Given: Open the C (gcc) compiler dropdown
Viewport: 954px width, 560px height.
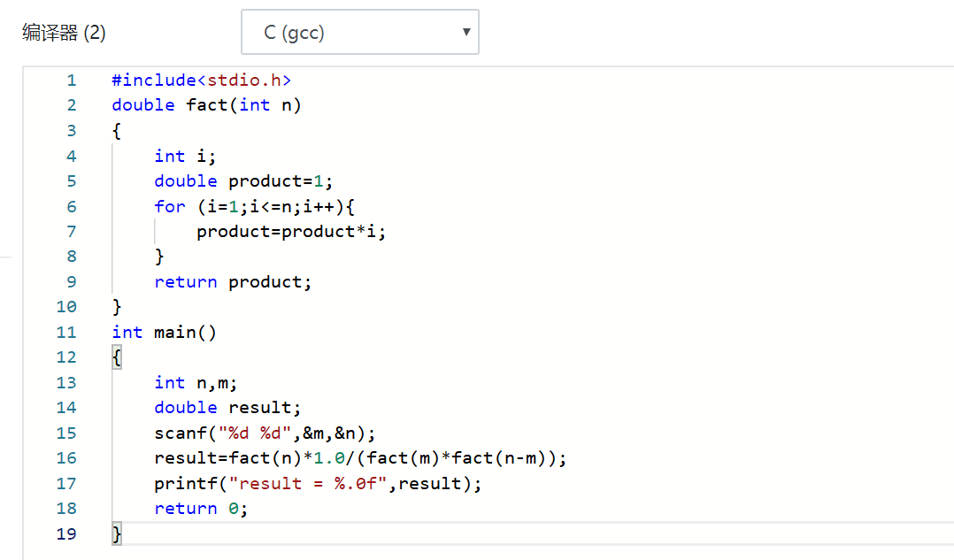Looking at the screenshot, I should coord(359,33).
